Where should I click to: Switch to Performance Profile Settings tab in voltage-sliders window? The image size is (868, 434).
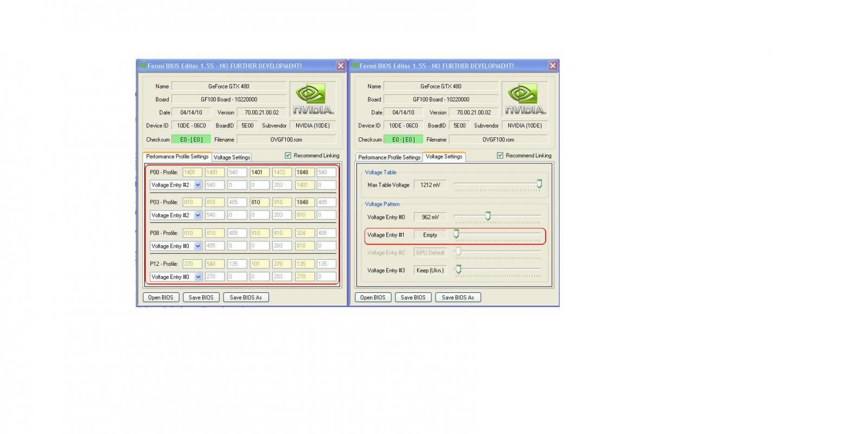(389, 157)
